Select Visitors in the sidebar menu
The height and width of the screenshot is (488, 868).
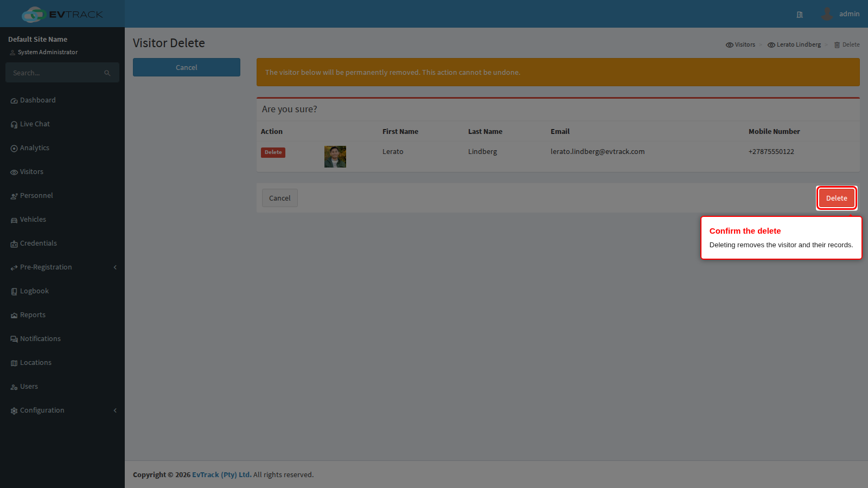point(62,172)
